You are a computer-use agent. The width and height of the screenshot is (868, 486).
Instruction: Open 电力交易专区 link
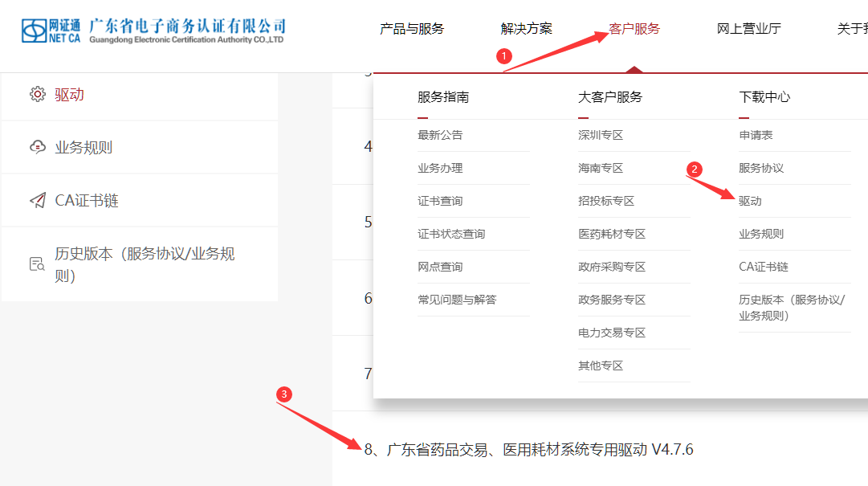point(612,333)
